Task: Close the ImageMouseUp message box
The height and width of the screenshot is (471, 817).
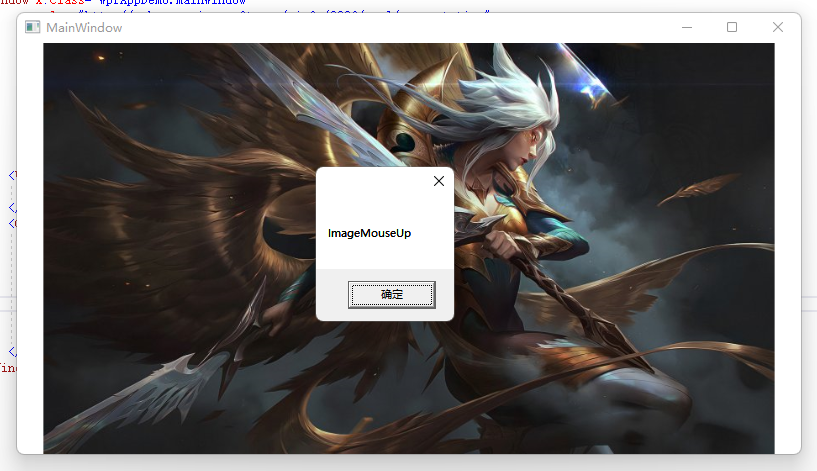Action: [x=439, y=181]
